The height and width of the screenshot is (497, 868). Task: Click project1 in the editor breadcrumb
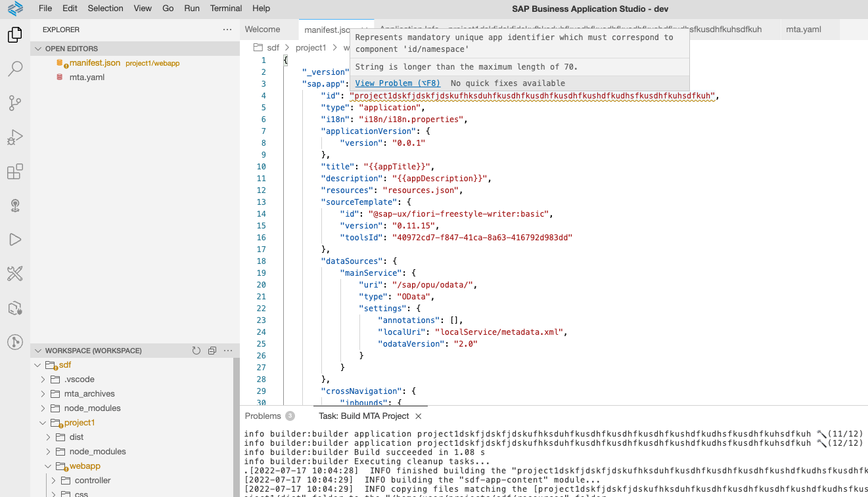[311, 48]
